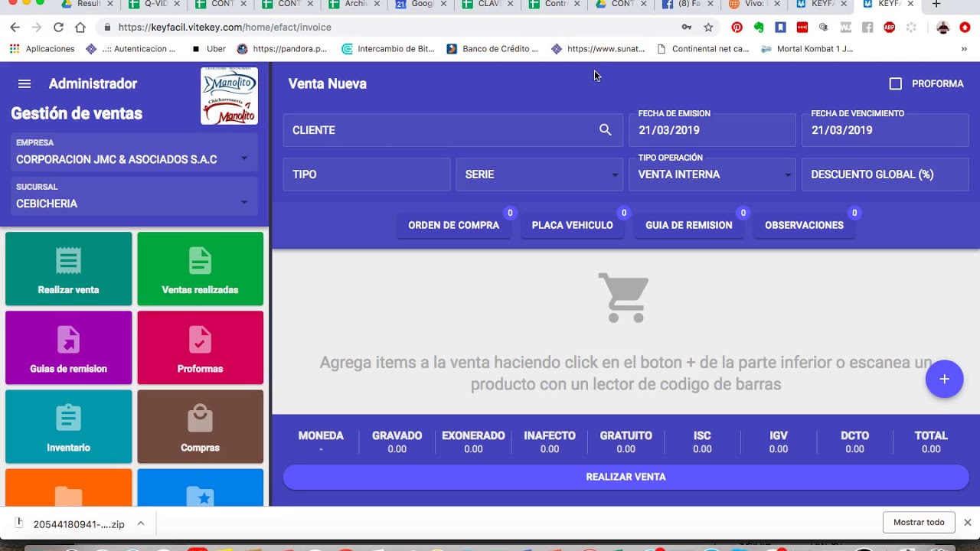The height and width of the screenshot is (551, 980).
Task: Switch to the Facebook (8) browser tab
Action: tap(688, 5)
